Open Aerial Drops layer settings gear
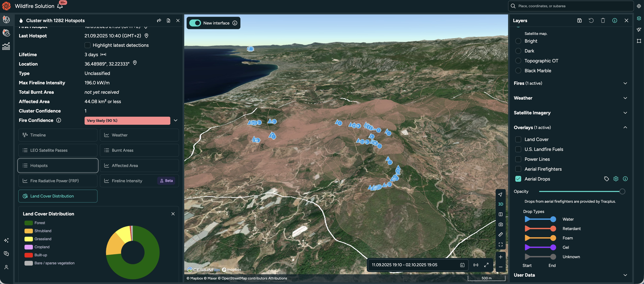The height and width of the screenshot is (284, 644). point(616,179)
